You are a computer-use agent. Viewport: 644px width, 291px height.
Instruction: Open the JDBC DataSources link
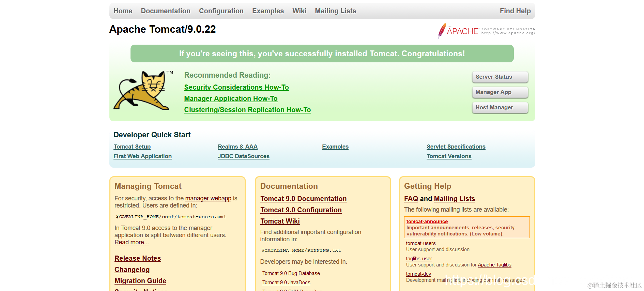pyautogui.click(x=244, y=156)
